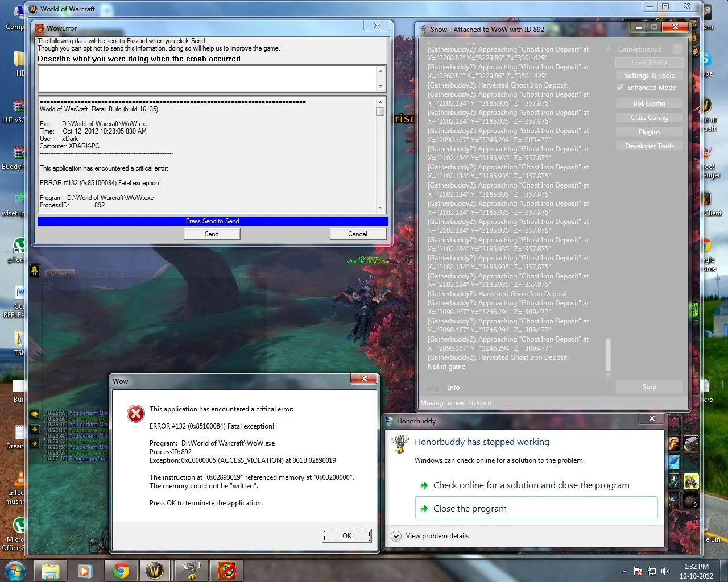This screenshot has width=728, height=582.
Task: Click the volume speaker tray icon
Action: tap(665, 571)
